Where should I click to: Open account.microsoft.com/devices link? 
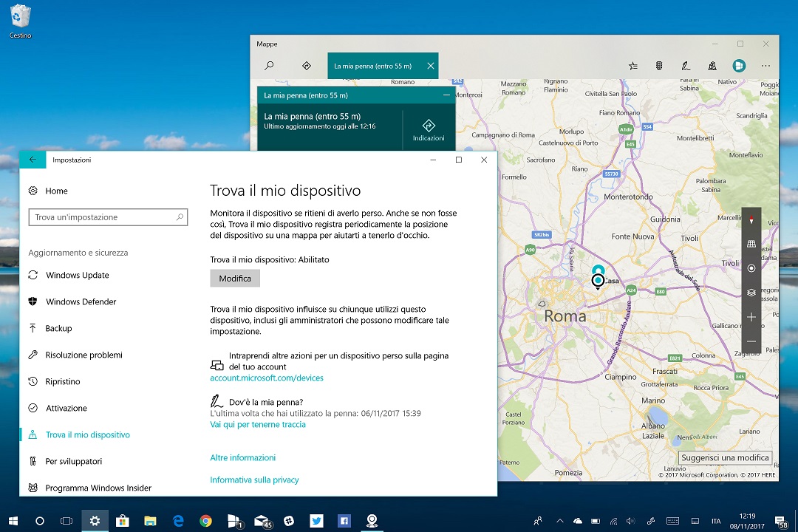[x=267, y=378]
